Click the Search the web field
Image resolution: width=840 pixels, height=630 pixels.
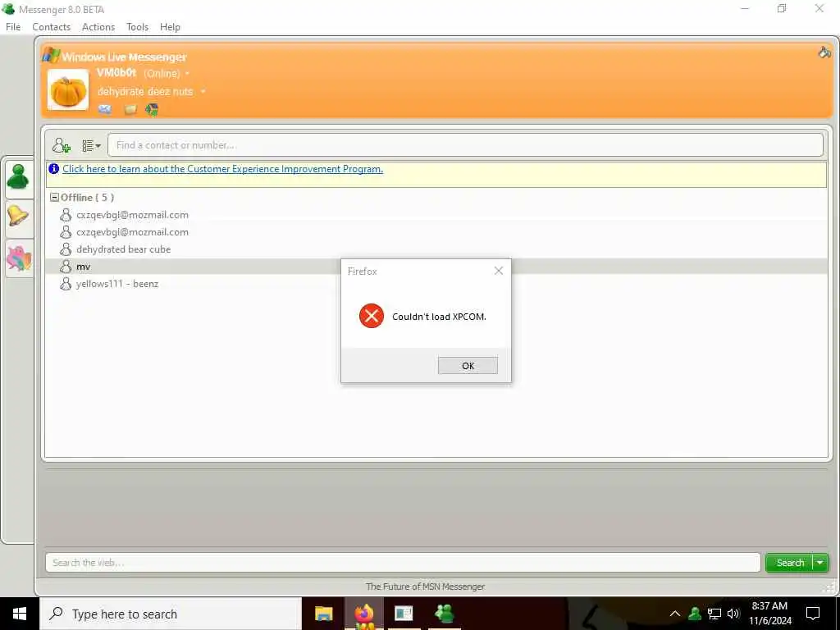403,563
